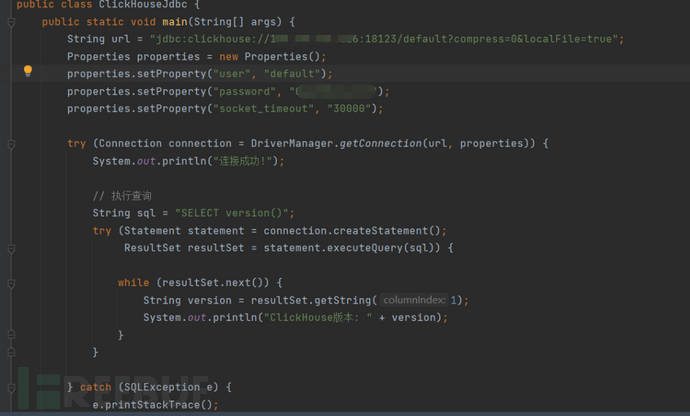Click the "user" string literal
Screen dimensions: 690x416
click(231, 74)
